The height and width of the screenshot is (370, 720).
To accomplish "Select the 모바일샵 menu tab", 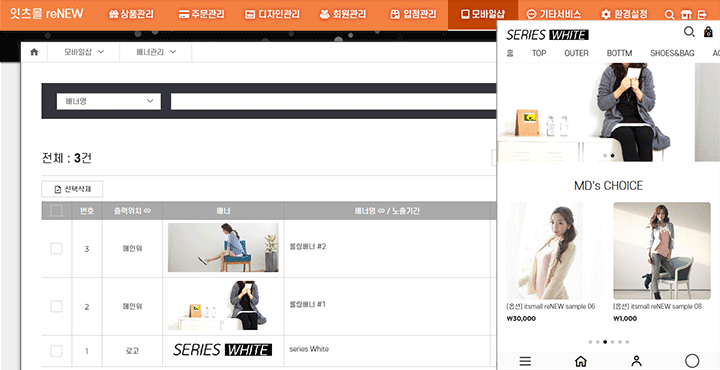I will coord(483,15).
